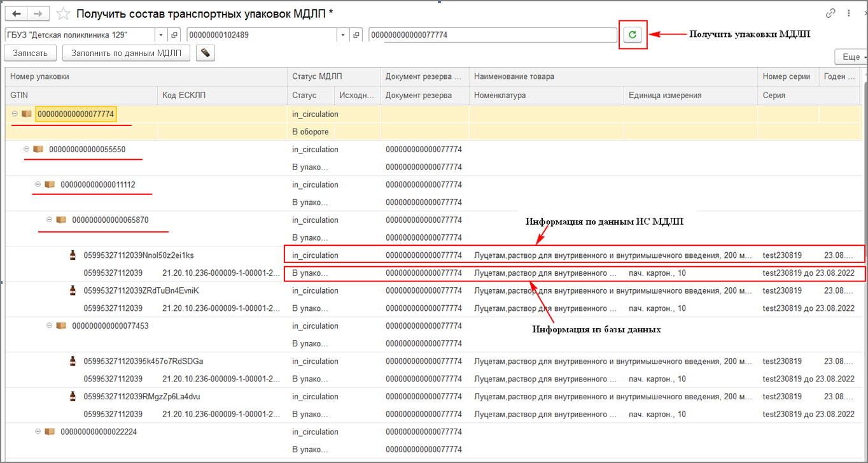Open document number 00000000102489 selection button
The height and width of the screenshot is (463, 868).
pos(357,35)
